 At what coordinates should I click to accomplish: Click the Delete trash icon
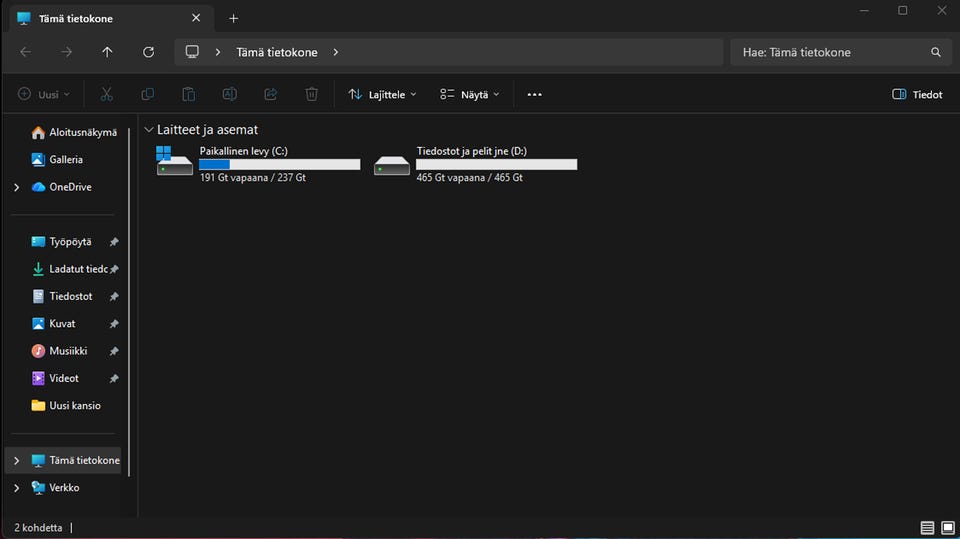pos(312,94)
